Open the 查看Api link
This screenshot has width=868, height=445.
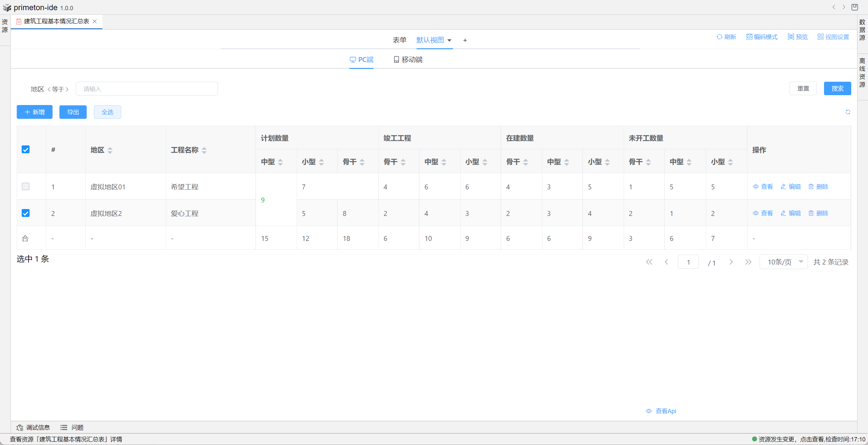point(661,411)
